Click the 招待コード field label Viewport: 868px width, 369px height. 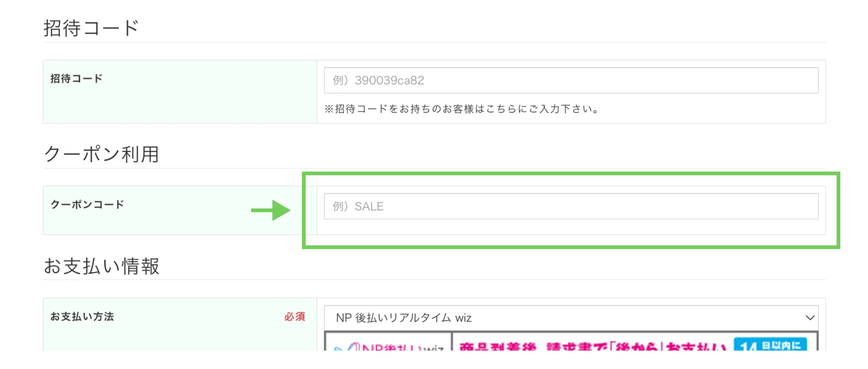coord(77,78)
